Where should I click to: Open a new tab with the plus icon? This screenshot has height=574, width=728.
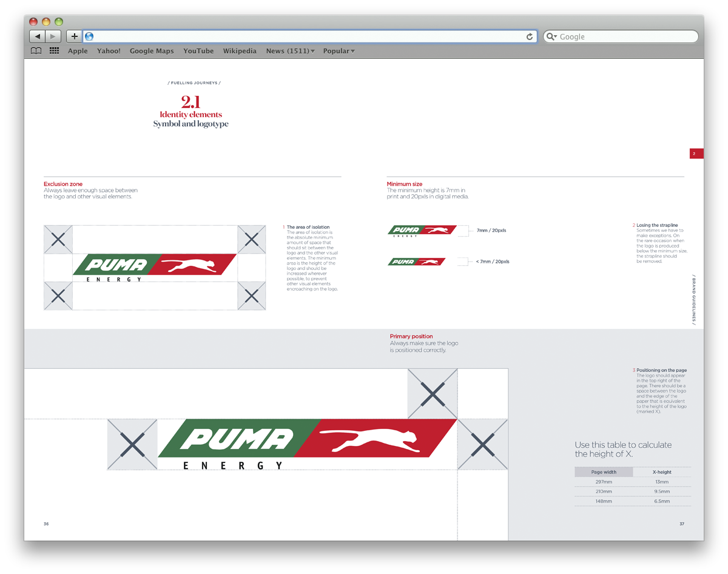(73, 36)
